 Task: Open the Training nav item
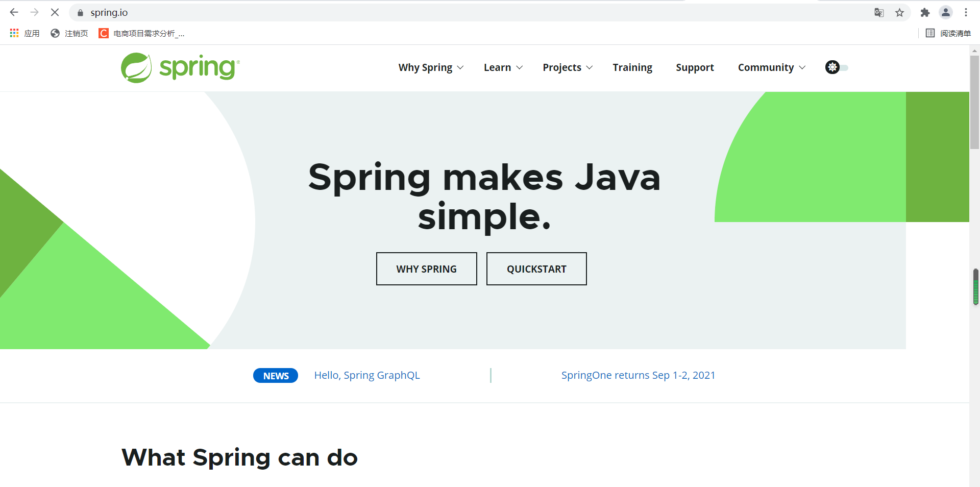click(x=632, y=67)
